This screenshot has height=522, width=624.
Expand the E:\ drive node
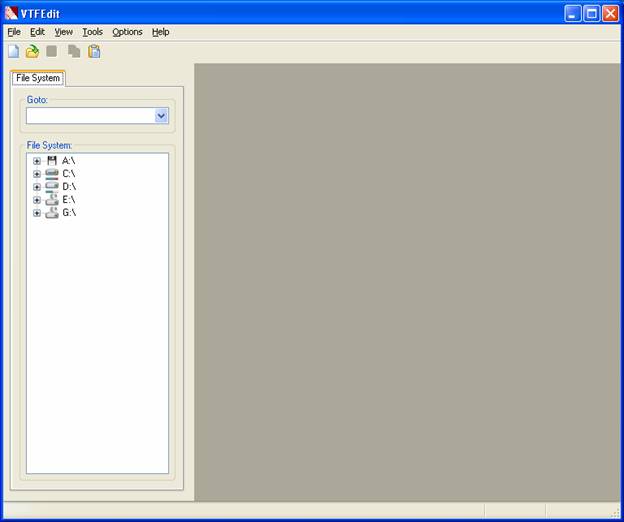coord(37,200)
